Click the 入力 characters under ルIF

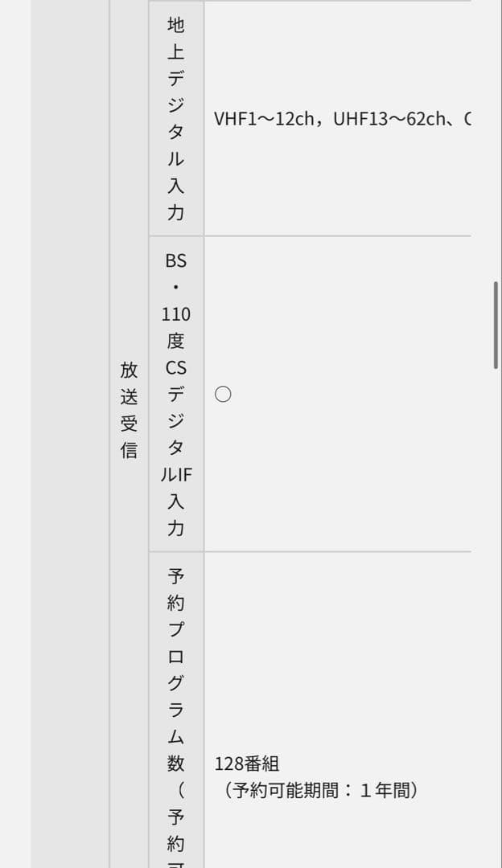[176, 514]
